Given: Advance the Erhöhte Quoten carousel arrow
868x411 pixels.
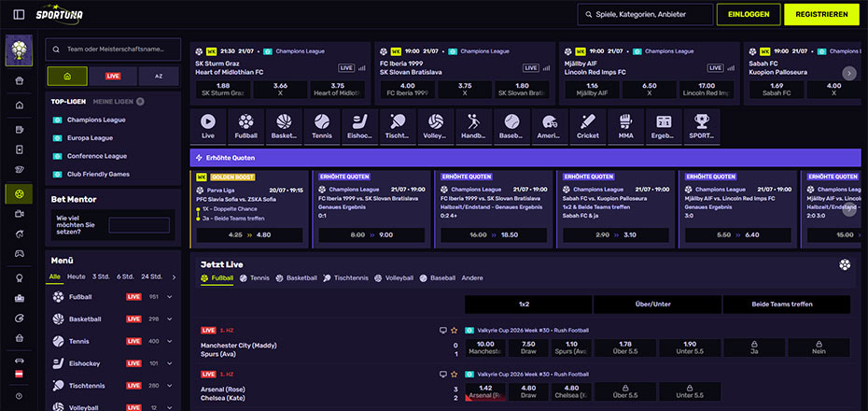Looking at the screenshot, I should point(848,209).
